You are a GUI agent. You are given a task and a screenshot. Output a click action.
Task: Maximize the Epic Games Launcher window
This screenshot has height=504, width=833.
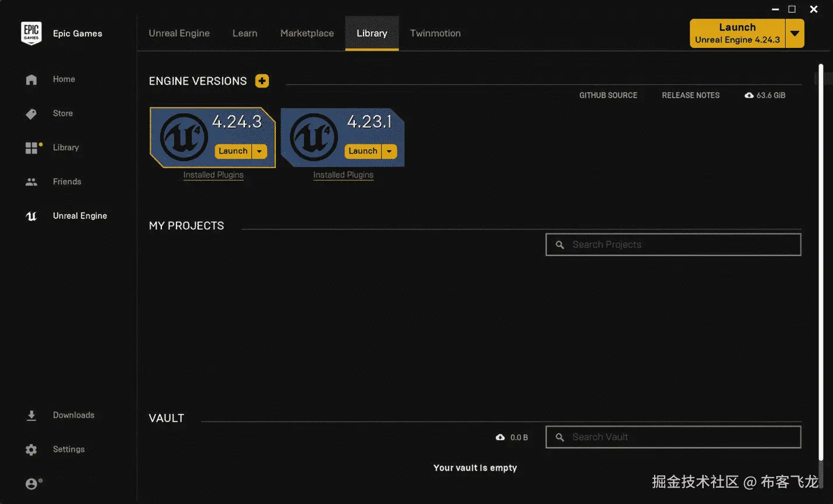[792, 9]
